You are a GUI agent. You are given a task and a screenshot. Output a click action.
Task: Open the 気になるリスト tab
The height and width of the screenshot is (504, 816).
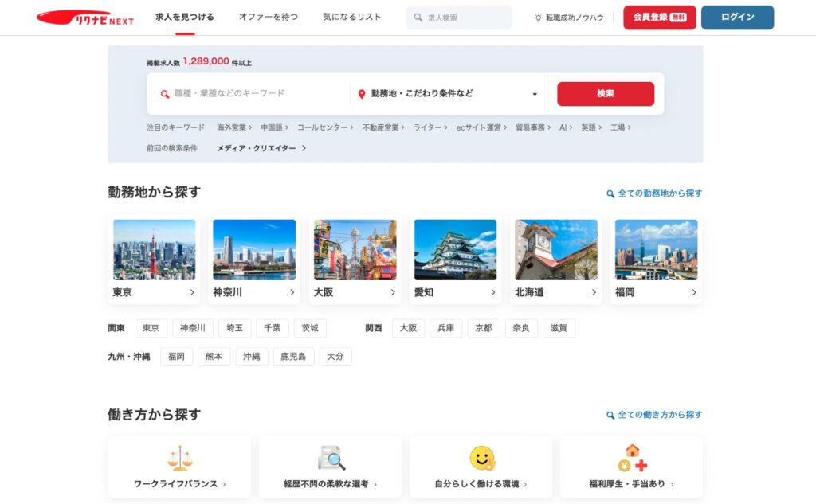[352, 17]
